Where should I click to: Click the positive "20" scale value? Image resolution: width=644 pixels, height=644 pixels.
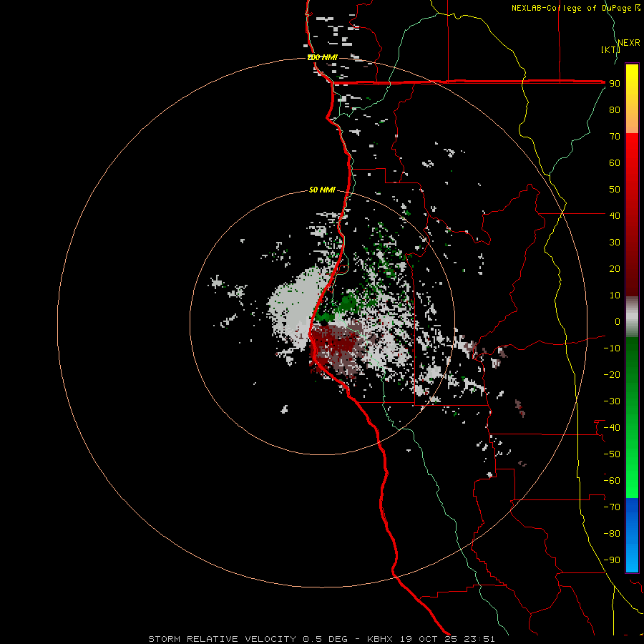click(x=615, y=268)
